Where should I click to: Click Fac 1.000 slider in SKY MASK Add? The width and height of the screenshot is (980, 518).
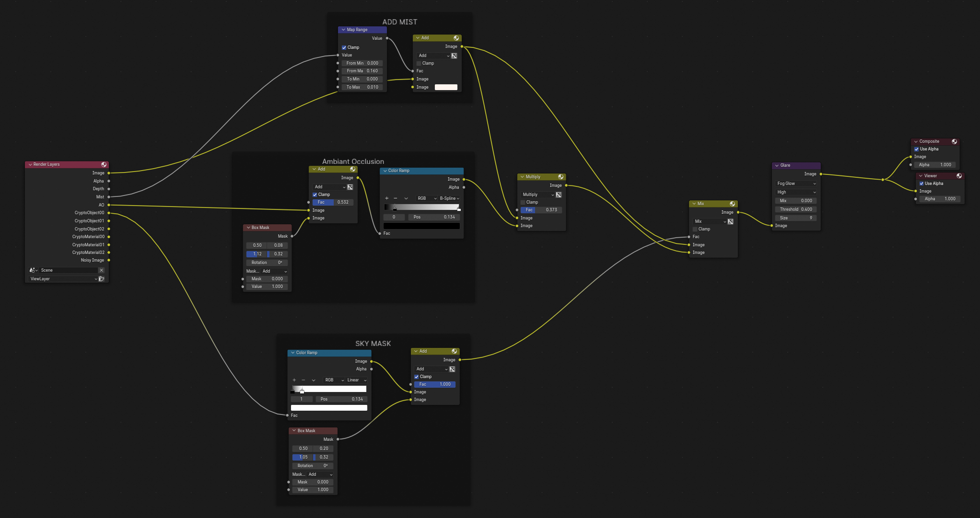[435, 384]
